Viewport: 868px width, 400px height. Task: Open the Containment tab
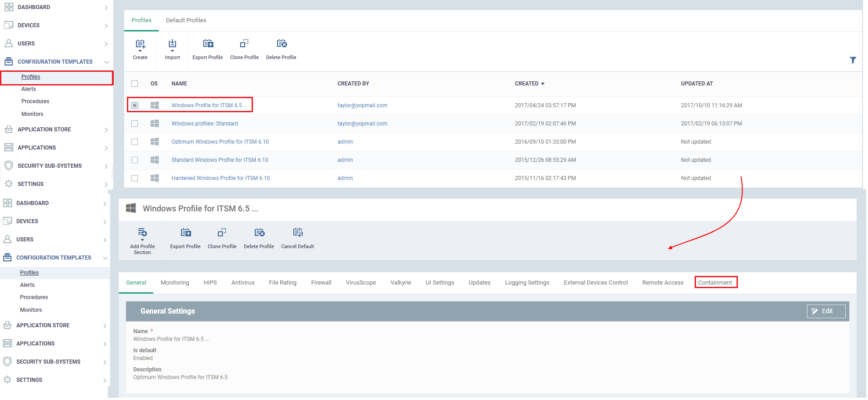click(x=715, y=283)
